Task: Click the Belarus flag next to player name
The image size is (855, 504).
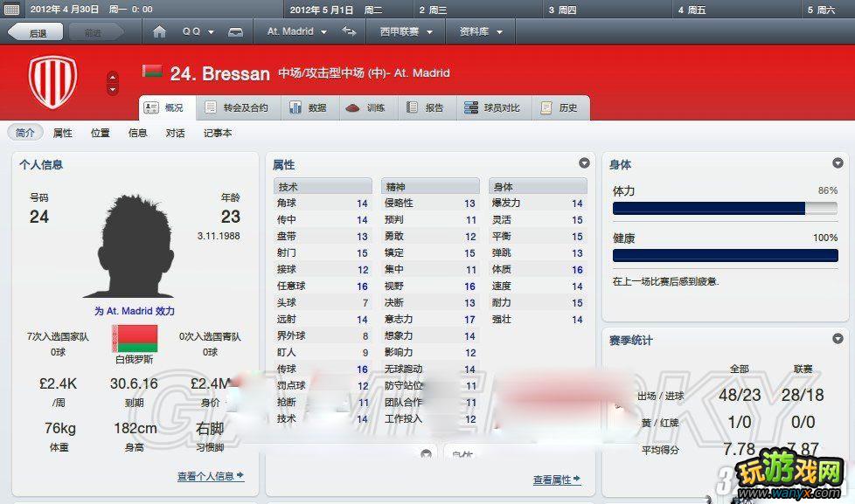Action: [152, 71]
